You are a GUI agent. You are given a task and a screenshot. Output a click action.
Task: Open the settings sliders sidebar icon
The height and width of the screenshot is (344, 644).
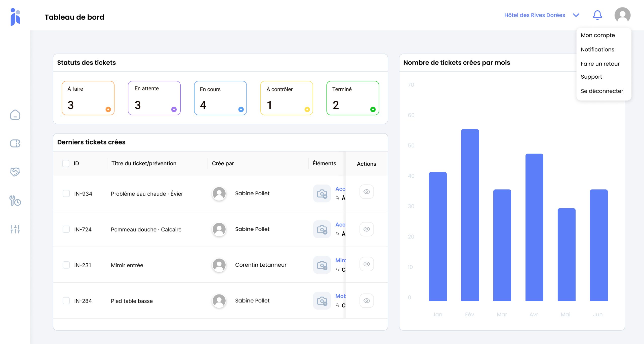pyautogui.click(x=15, y=229)
